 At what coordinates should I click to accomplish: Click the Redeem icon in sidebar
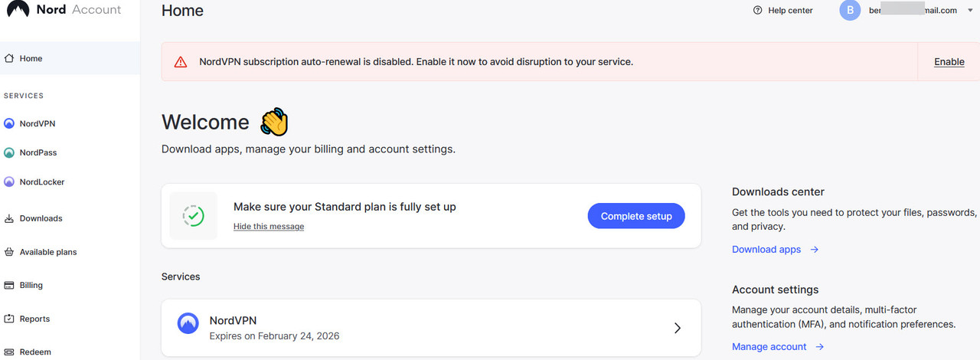click(9, 352)
